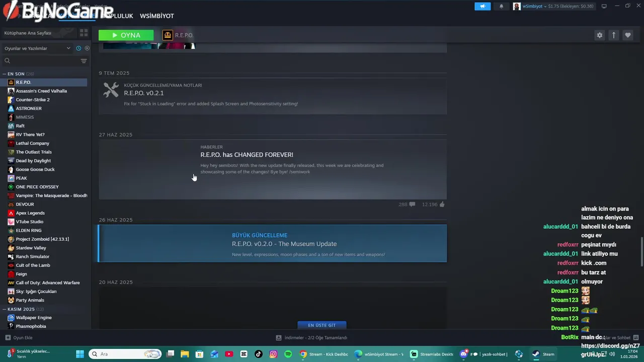Toggle ready-to-play filter icon

click(x=87, y=48)
